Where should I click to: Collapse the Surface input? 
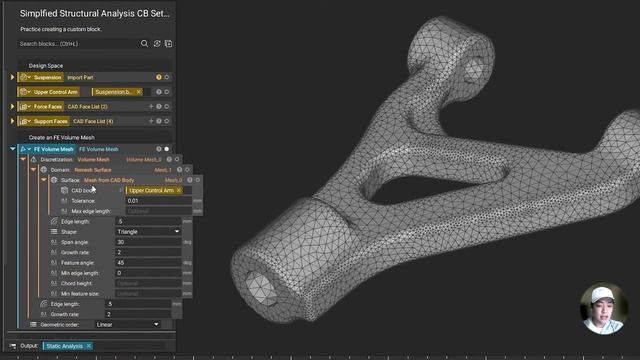43,180
